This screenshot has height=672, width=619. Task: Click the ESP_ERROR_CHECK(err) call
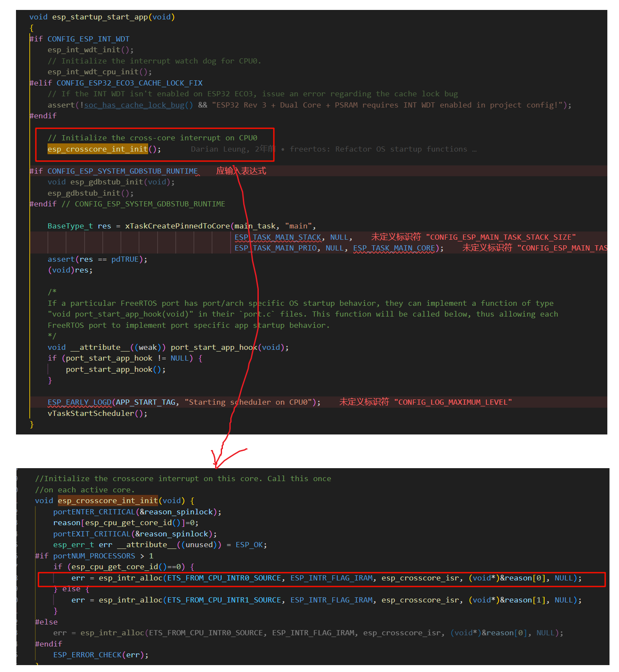click(x=101, y=655)
